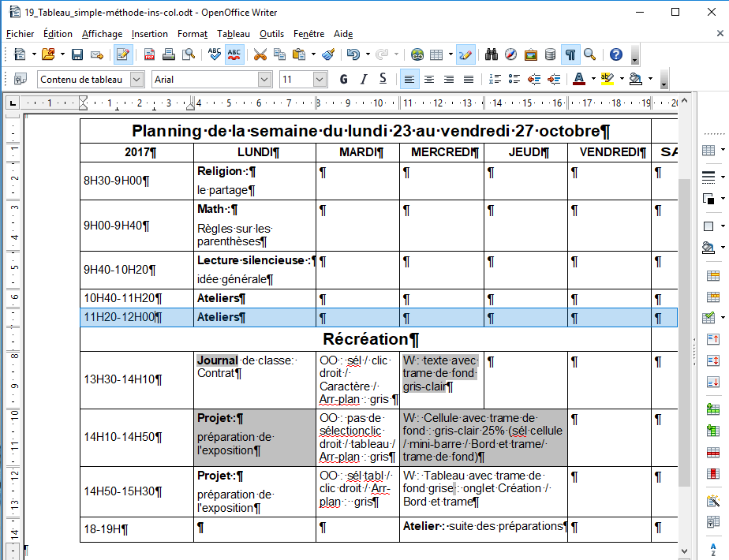729x560 pixels.
Task: Open the table grid size dropdown arrow
Action: point(450,55)
